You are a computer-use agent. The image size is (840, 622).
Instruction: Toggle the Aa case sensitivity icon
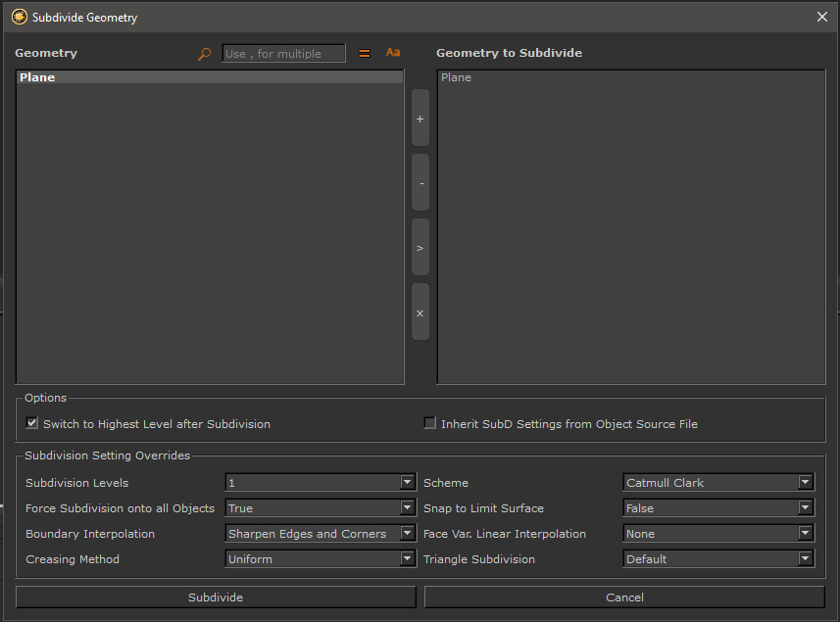(393, 53)
